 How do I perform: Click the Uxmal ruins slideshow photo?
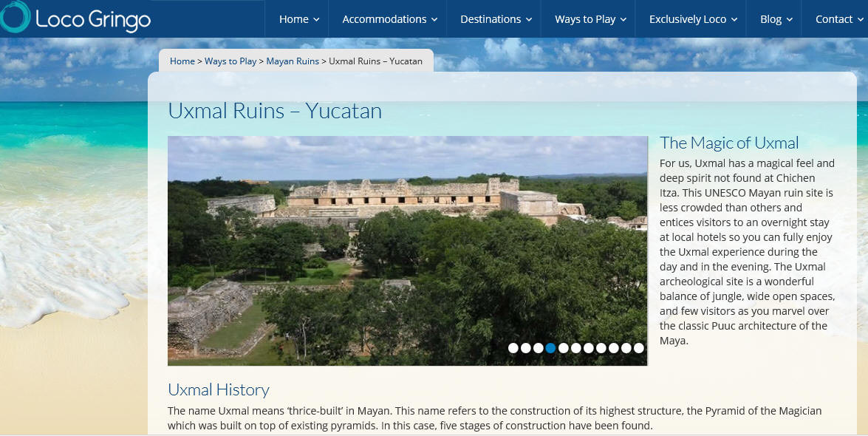[x=408, y=251]
